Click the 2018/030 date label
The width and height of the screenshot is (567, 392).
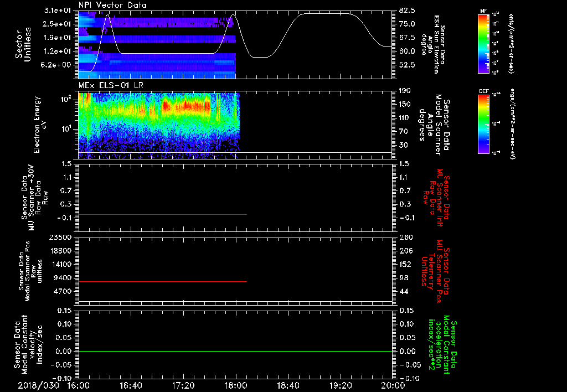38,385
